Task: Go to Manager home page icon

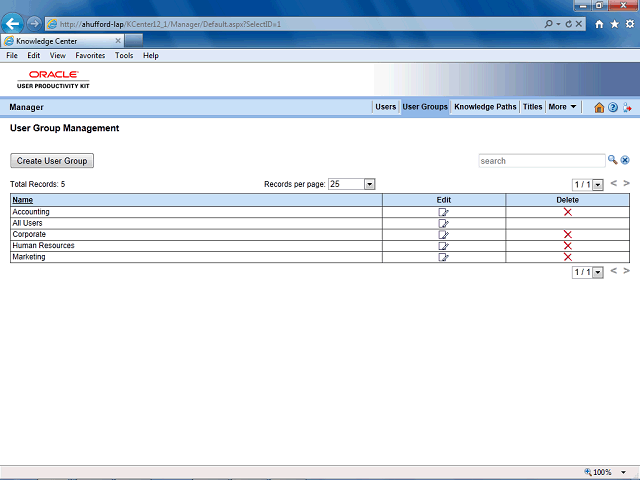Action: pos(599,107)
